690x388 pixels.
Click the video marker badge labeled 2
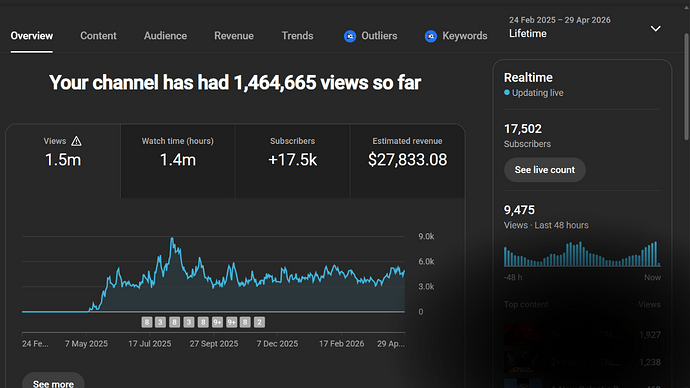pos(259,322)
